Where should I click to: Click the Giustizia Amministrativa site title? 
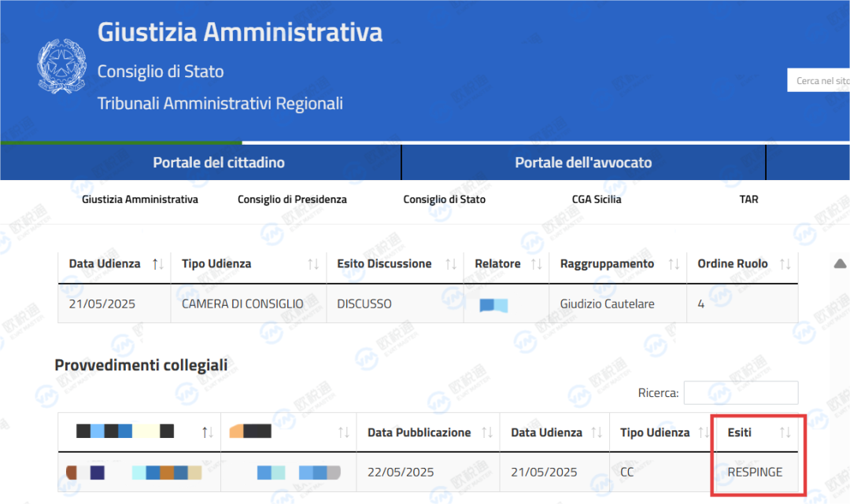point(239,32)
